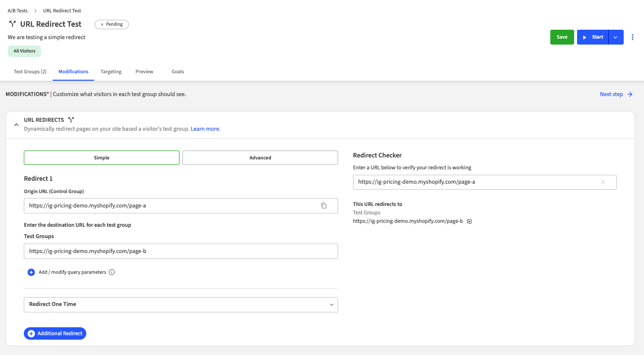Viewport: 644px width, 355px height.
Task: Click the green Save button
Action: point(562,37)
